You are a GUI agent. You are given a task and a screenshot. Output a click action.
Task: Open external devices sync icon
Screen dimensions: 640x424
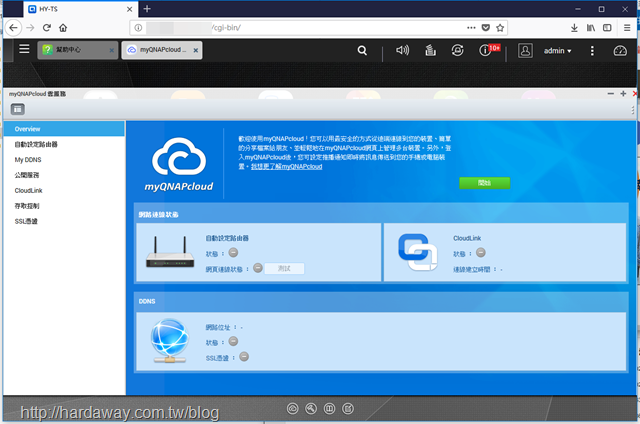pos(458,50)
